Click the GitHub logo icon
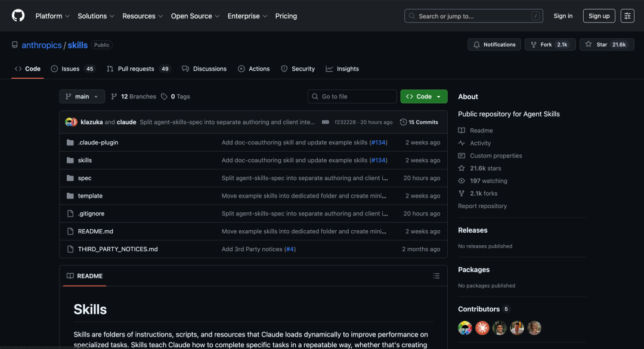The width and height of the screenshot is (644, 349). [x=18, y=16]
